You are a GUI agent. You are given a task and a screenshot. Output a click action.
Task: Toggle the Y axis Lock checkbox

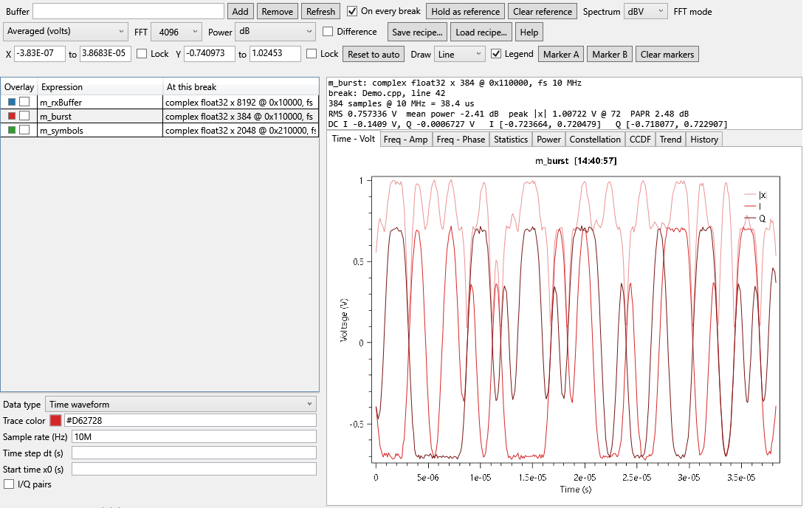coord(312,54)
